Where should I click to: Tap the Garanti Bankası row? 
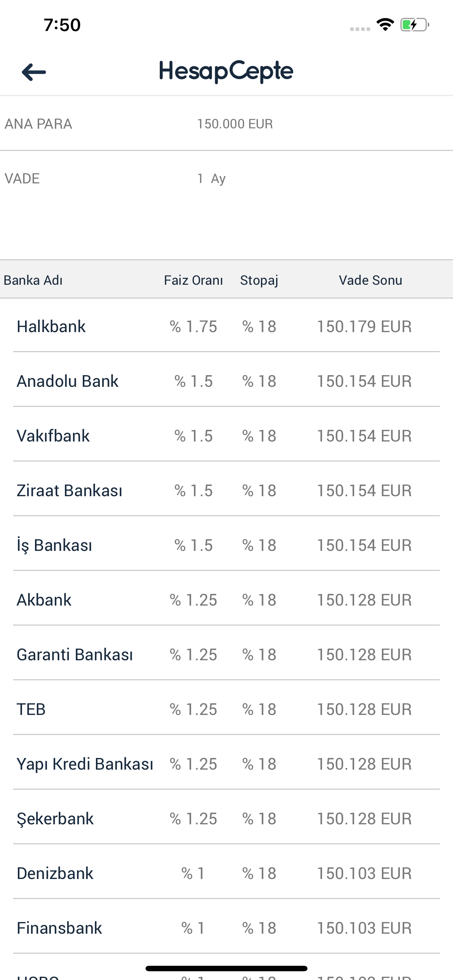click(226, 655)
